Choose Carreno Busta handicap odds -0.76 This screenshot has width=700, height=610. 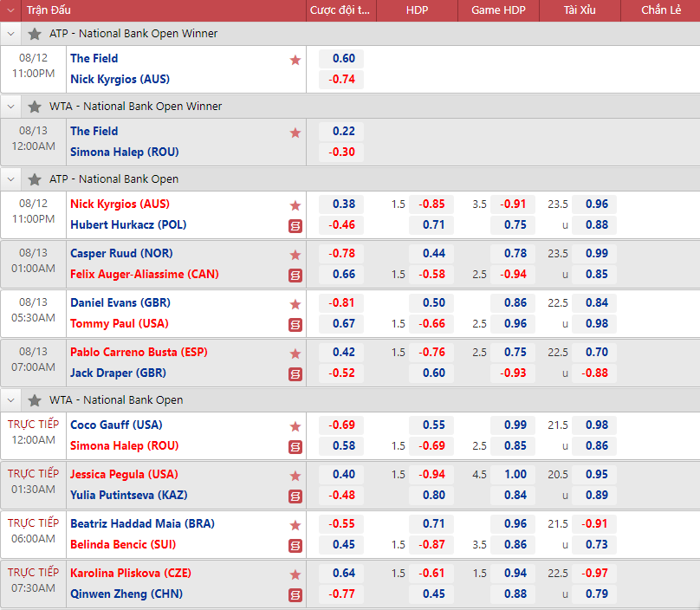point(431,353)
